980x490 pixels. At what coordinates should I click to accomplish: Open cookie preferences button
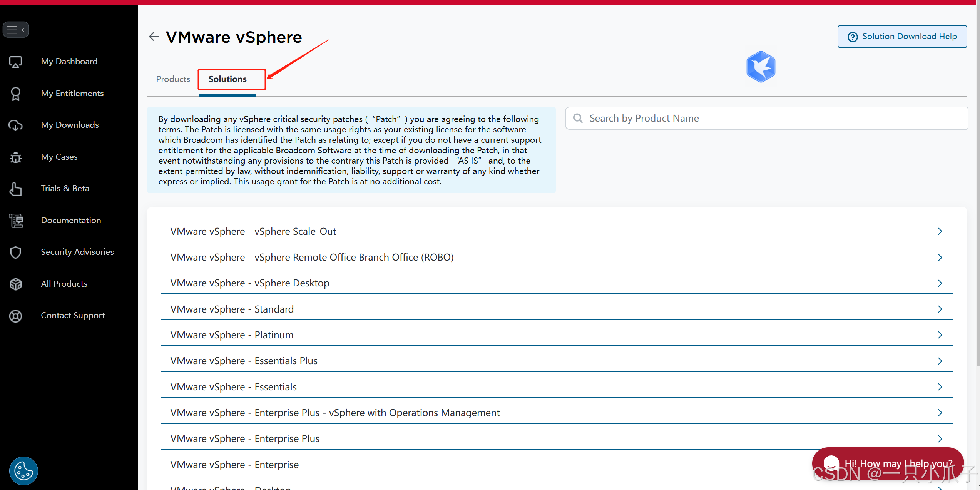point(23,470)
